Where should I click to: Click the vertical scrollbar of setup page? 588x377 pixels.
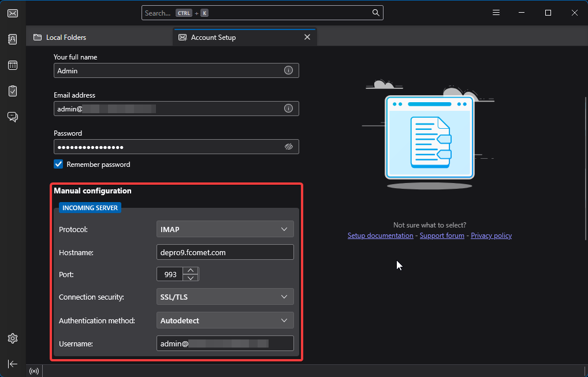pyautogui.click(x=586, y=169)
